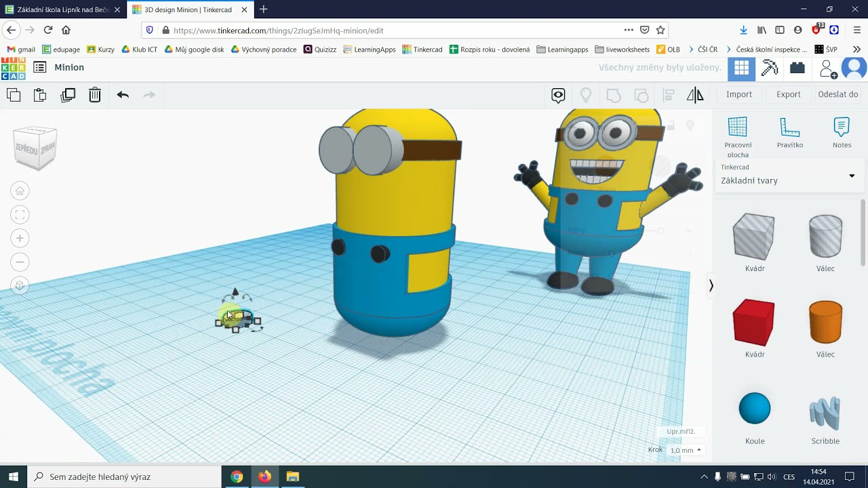
Task: Select the Pravítko ruler tool
Action: [790, 133]
